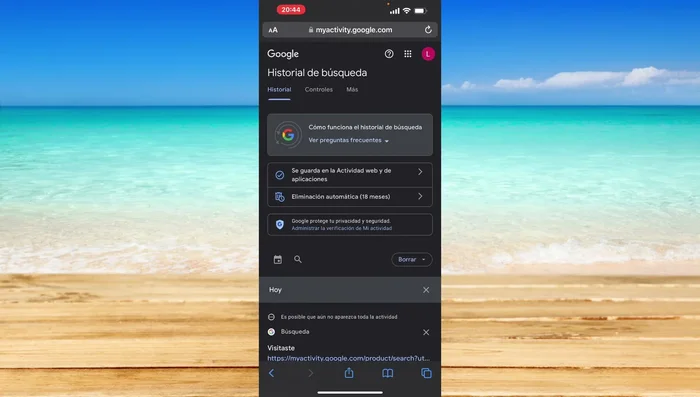Open Safari tabs overview
The height and width of the screenshot is (397, 700).
(x=426, y=373)
